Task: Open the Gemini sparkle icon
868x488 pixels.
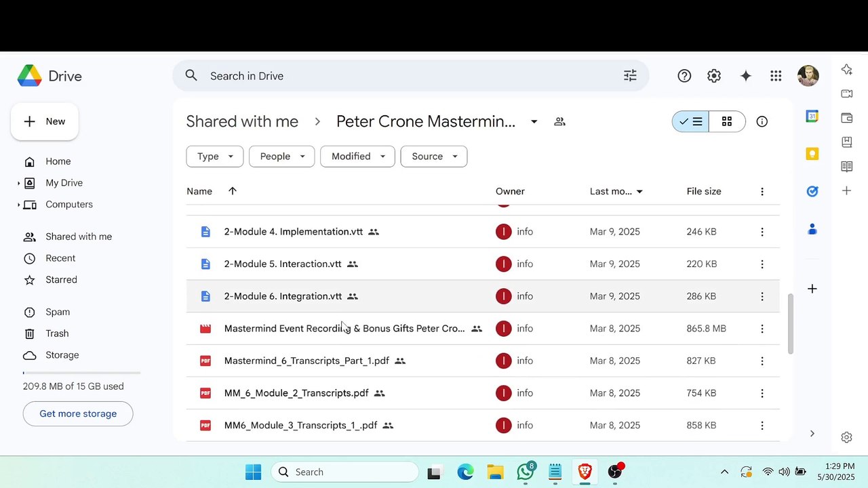Action: 746,76
